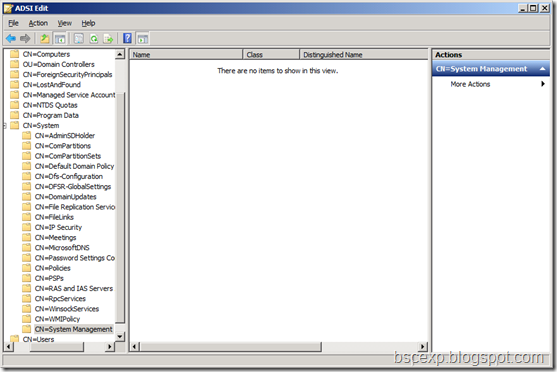Select CN=DomainUpdates tree node
Screen dimensions: 557x372
click(x=66, y=196)
